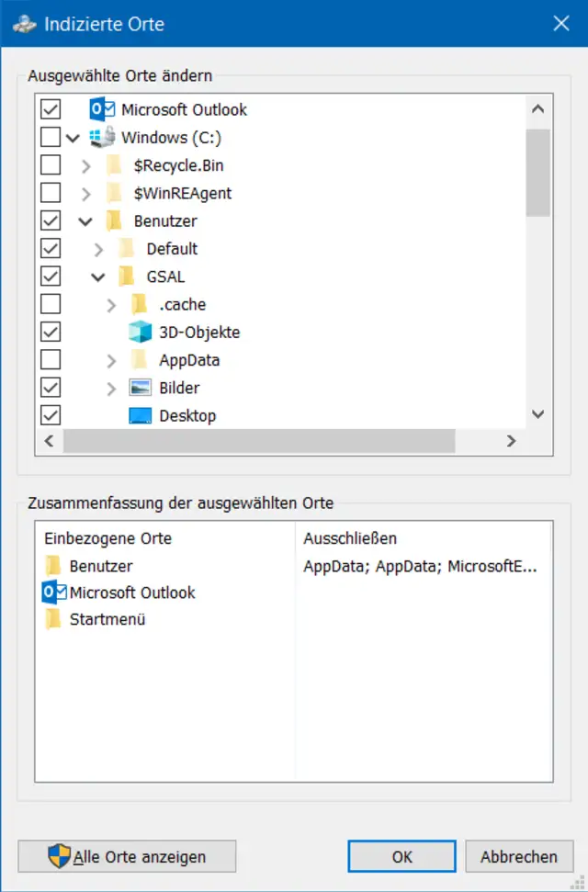Click the Windows (C:) drive icon

(103, 137)
